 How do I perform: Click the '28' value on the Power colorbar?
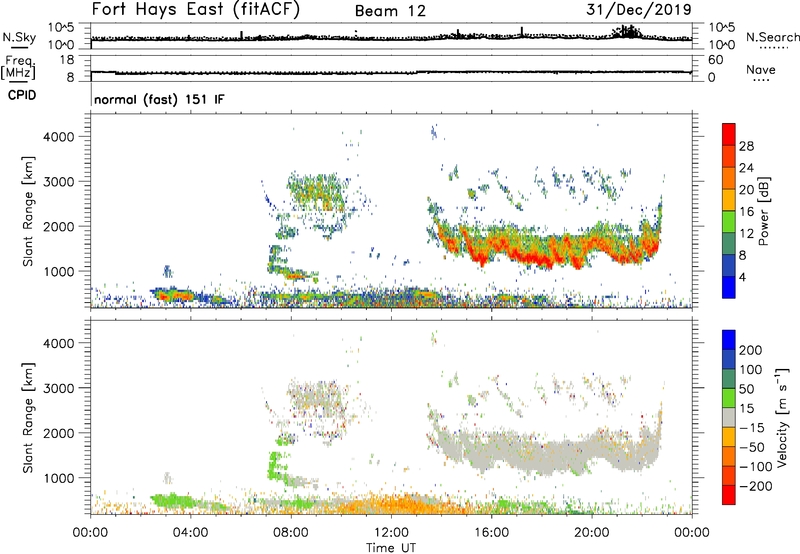click(746, 146)
